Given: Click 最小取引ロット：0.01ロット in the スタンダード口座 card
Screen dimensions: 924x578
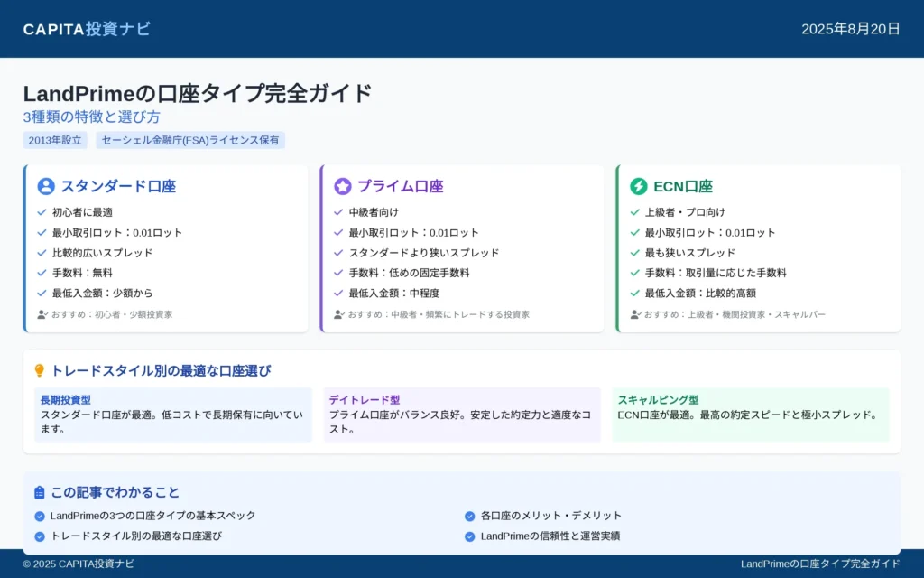Looking at the screenshot, I should tap(117, 232).
